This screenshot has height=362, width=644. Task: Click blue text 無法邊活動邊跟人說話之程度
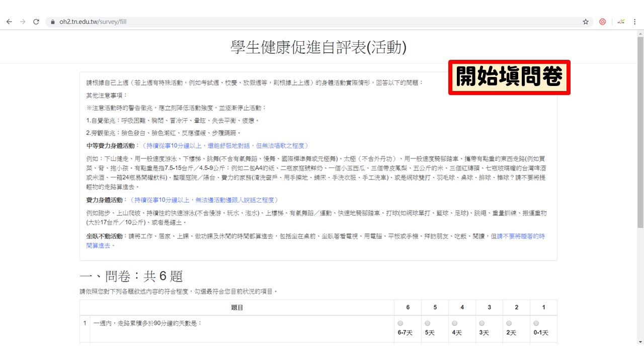(235, 200)
